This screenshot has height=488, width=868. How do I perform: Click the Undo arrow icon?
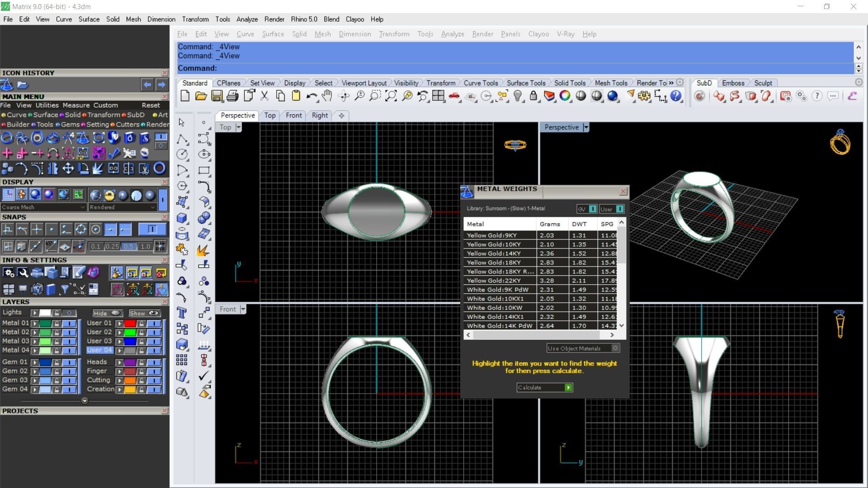point(311,96)
